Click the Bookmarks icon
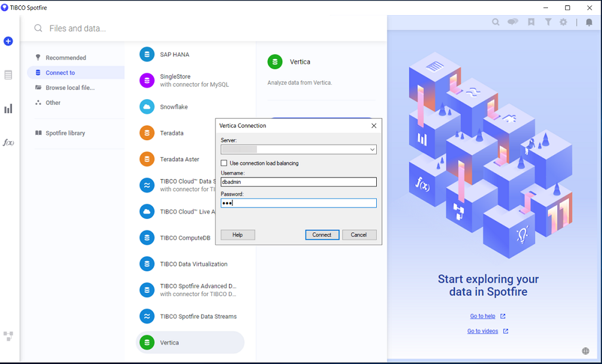This screenshot has width=602, height=364. pos(530,22)
